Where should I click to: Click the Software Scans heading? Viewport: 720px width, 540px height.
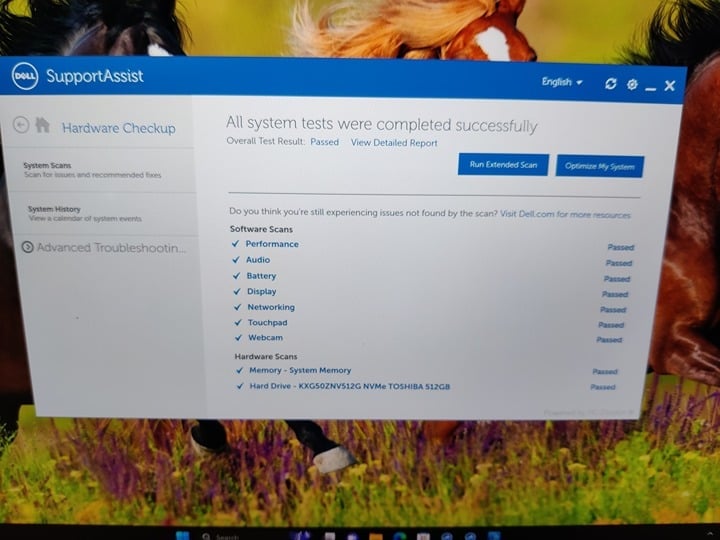(x=261, y=229)
